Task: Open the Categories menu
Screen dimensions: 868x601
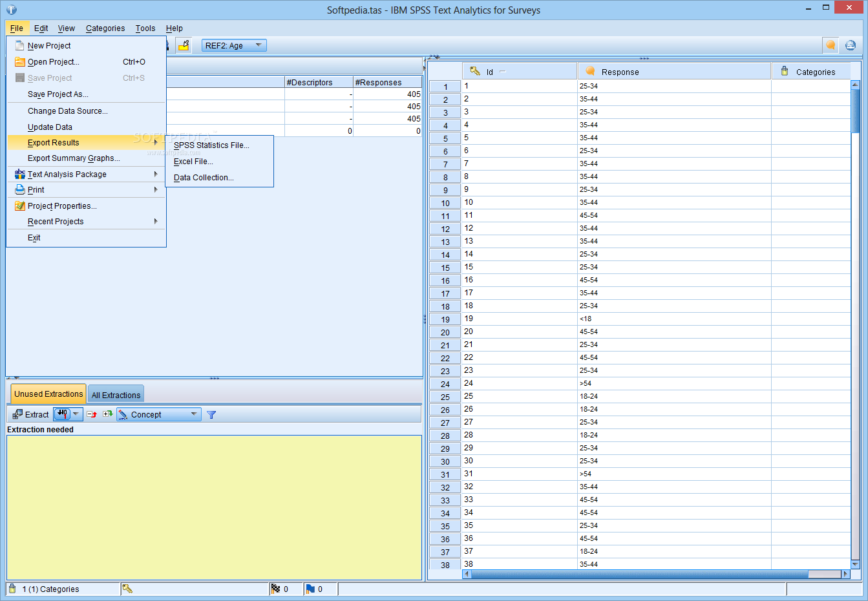Action: tap(105, 28)
